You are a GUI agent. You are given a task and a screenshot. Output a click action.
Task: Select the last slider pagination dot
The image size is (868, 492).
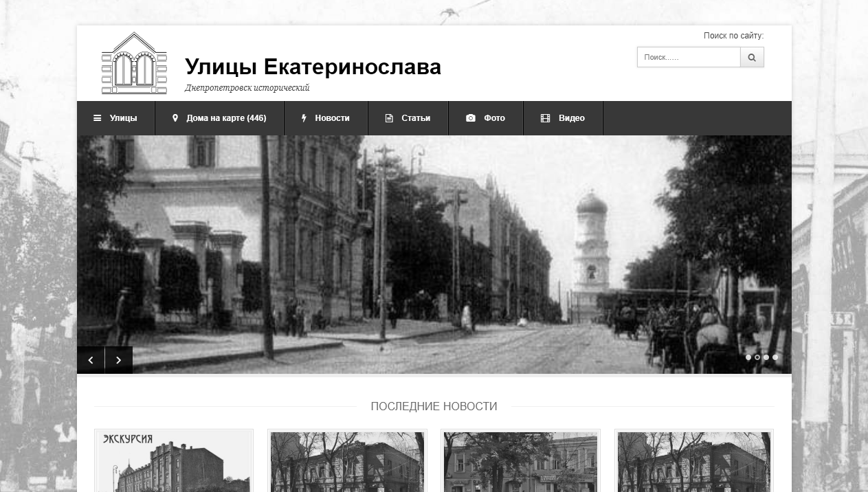coord(775,357)
